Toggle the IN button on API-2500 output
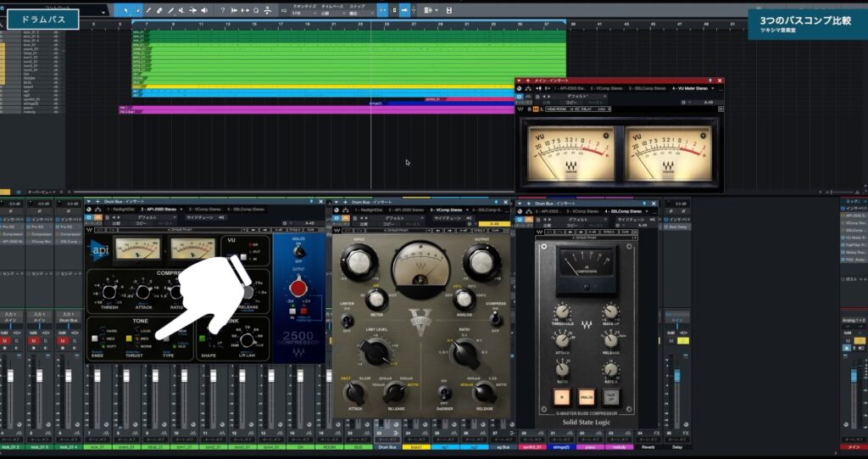 pos(292,311)
